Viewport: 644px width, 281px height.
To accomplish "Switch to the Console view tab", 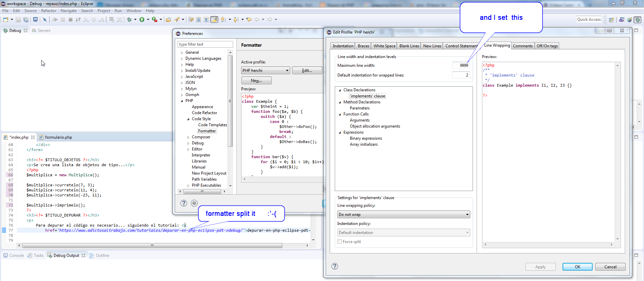I will point(14,255).
